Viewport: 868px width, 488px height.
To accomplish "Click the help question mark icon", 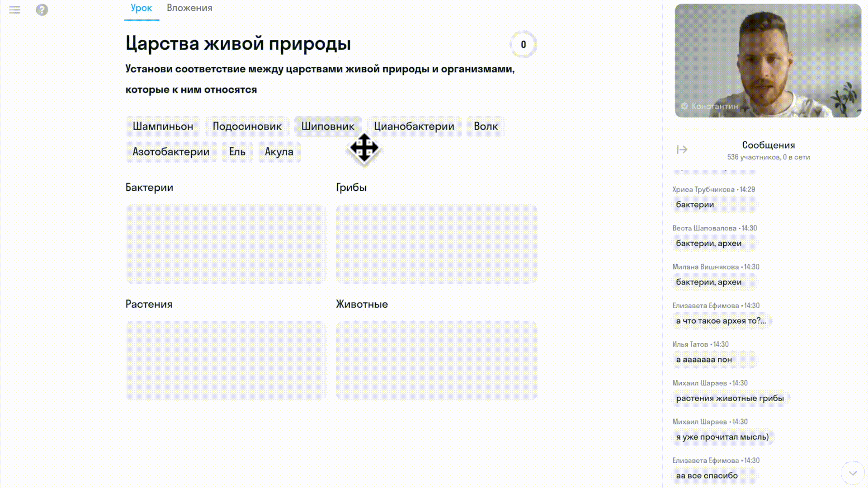I will pos(42,10).
